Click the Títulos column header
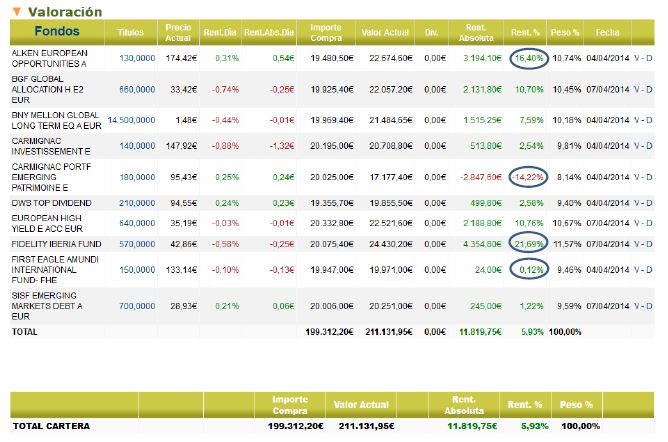Viewport: 668px width, 442px height. click(x=130, y=32)
